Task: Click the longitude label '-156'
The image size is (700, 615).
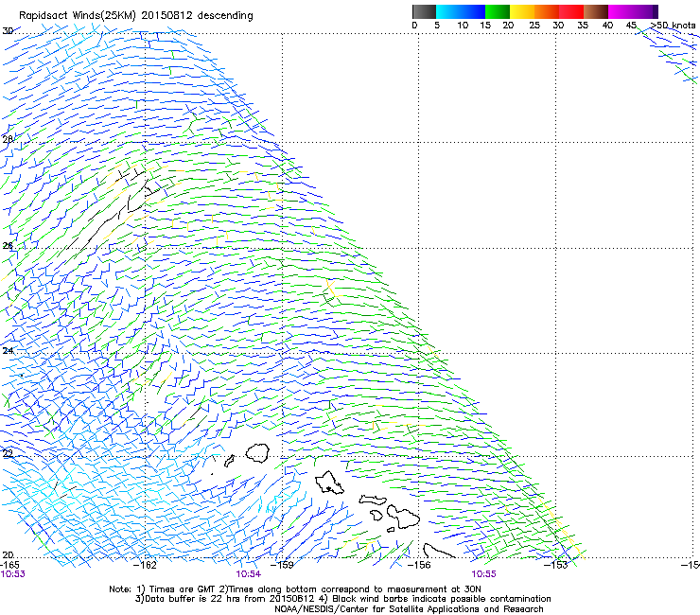Action: click(x=419, y=565)
